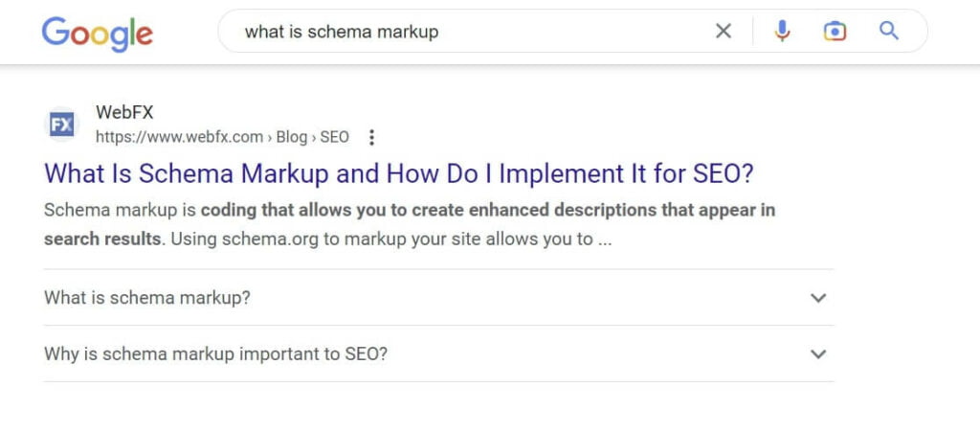
Task: Clear the search query with the X icon
Action: [724, 31]
